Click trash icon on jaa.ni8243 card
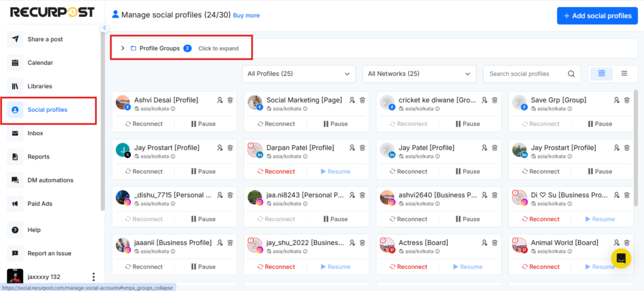 (362, 195)
